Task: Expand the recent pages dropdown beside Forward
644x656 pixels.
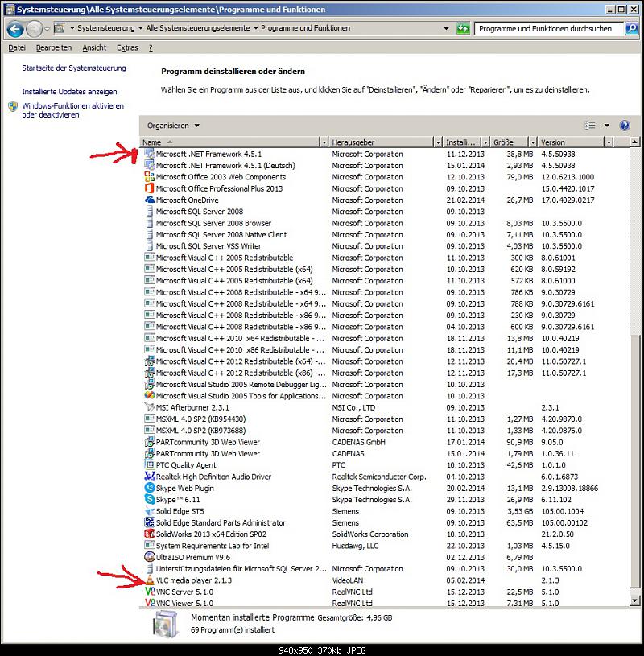Action: 47,29
